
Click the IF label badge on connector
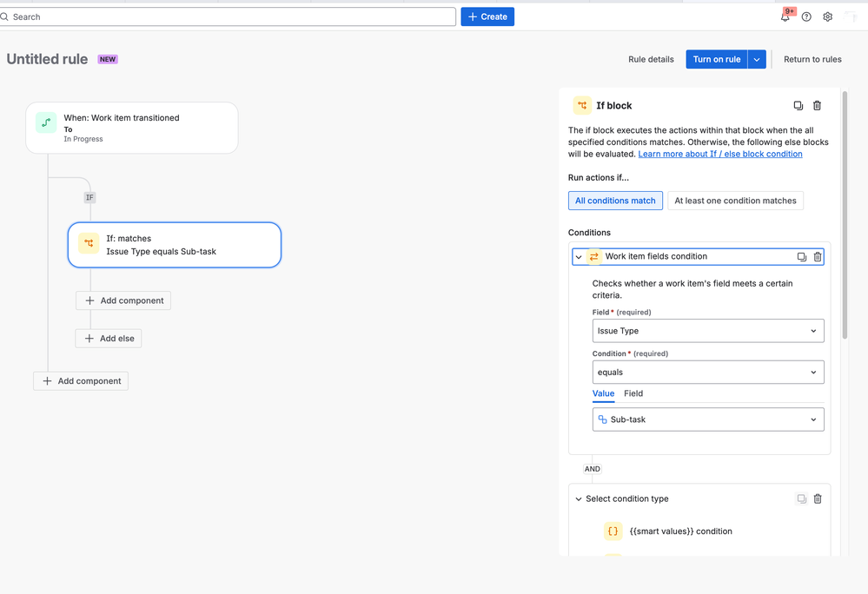(89, 197)
